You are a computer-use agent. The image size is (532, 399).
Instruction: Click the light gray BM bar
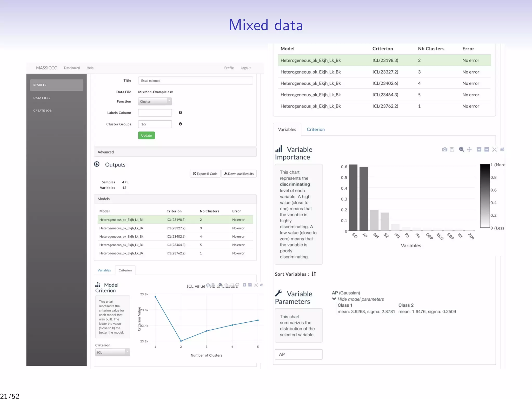pos(374,220)
